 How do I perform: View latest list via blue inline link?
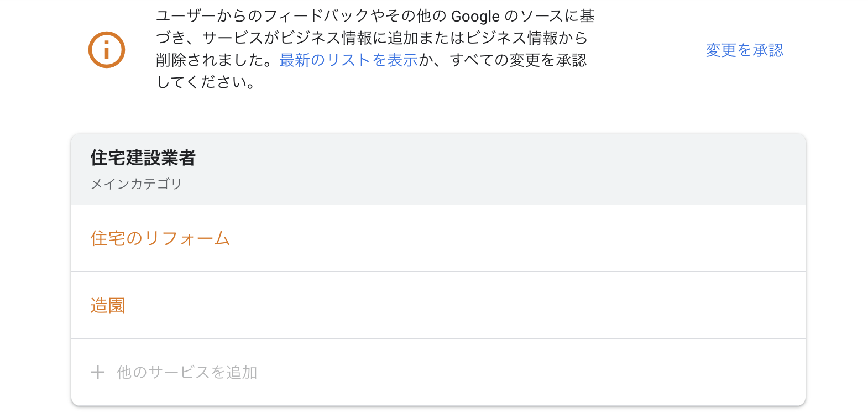point(348,60)
